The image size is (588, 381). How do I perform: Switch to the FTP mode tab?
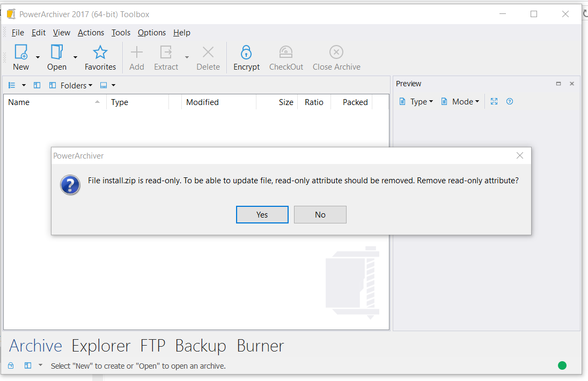point(152,346)
